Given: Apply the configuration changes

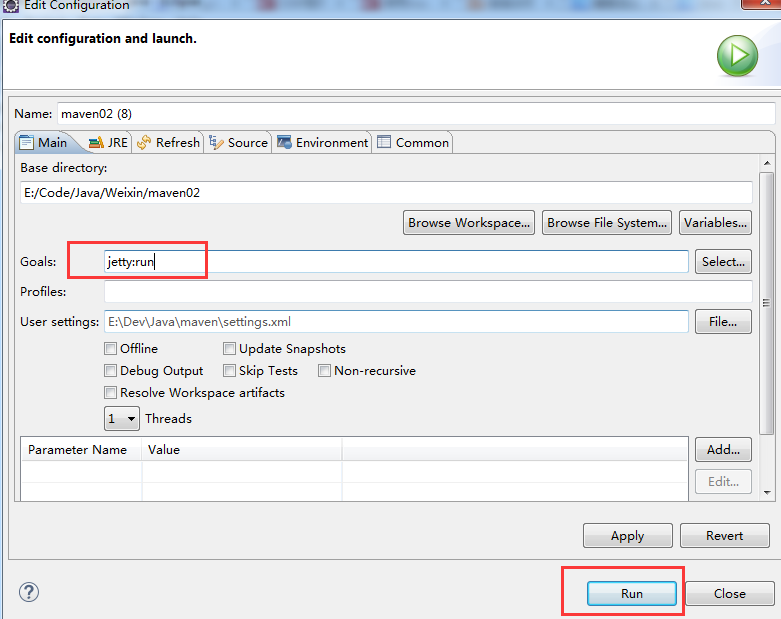Looking at the screenshot, I should click(628, 536).
